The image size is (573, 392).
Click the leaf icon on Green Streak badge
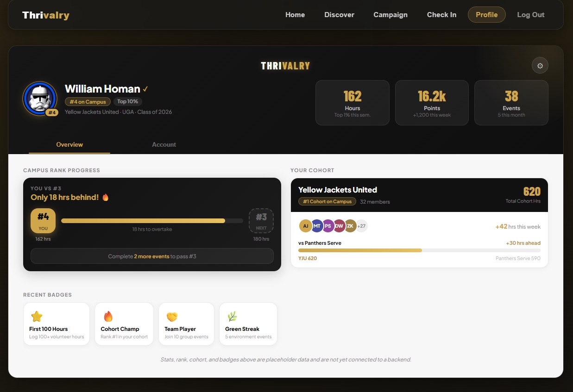tap(232, 317)
